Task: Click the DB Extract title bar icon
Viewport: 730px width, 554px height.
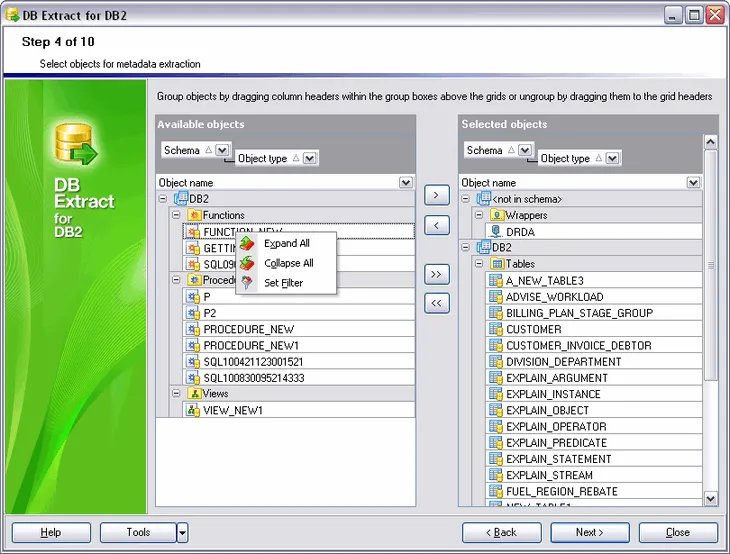Action: click(x=12, y=15)
